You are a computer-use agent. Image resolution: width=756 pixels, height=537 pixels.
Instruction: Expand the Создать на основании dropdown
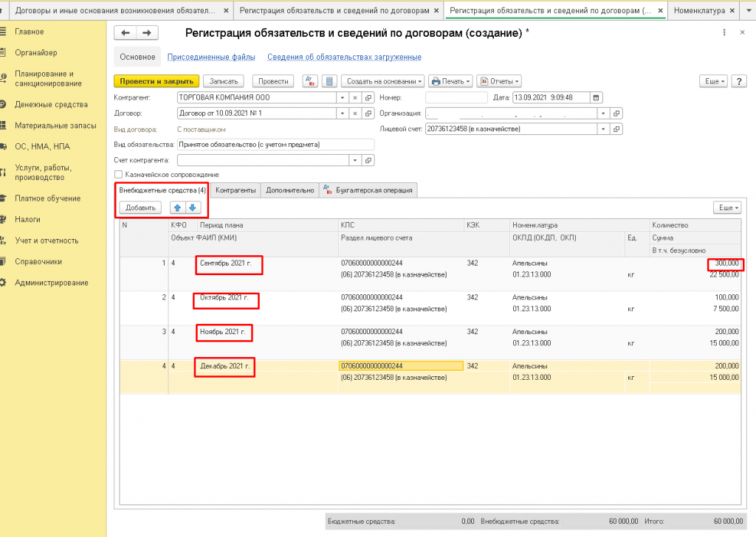point(383,81)
